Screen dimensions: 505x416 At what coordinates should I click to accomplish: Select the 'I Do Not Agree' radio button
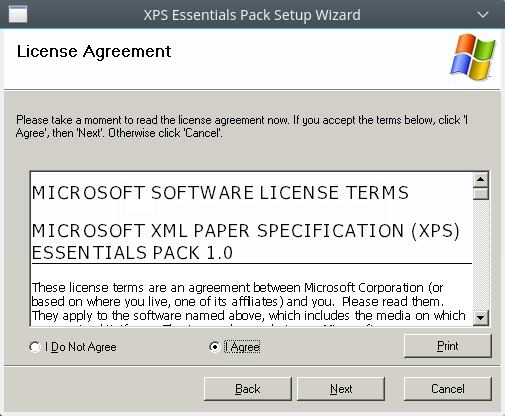point(35,347)
